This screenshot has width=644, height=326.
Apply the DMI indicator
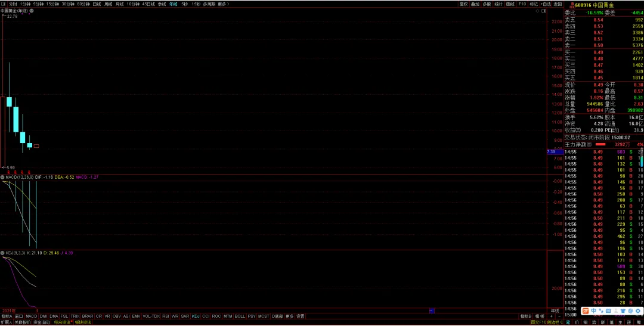[43, 316]
